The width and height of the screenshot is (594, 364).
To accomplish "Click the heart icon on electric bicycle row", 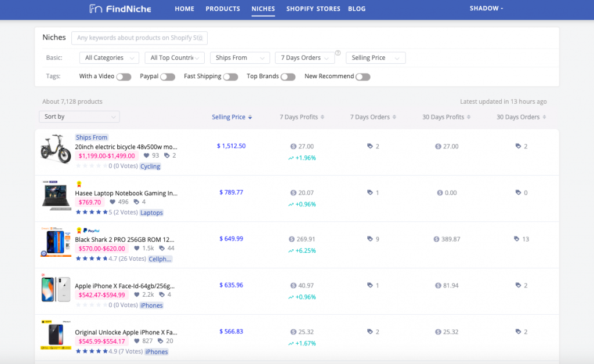I will pos(146,155).
